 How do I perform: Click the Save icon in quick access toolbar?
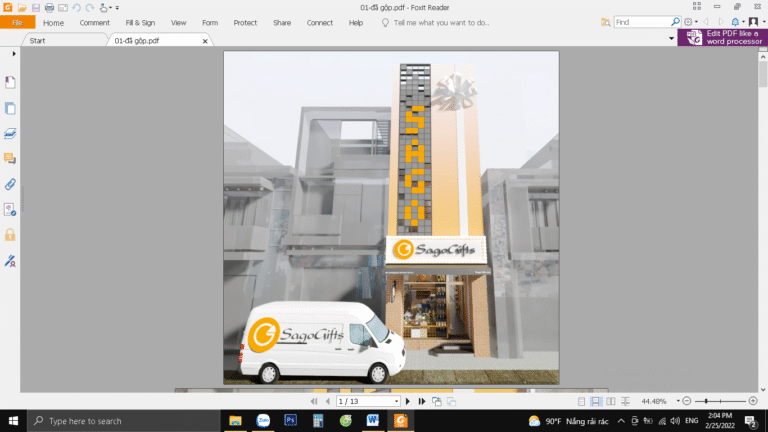(36, 7)
